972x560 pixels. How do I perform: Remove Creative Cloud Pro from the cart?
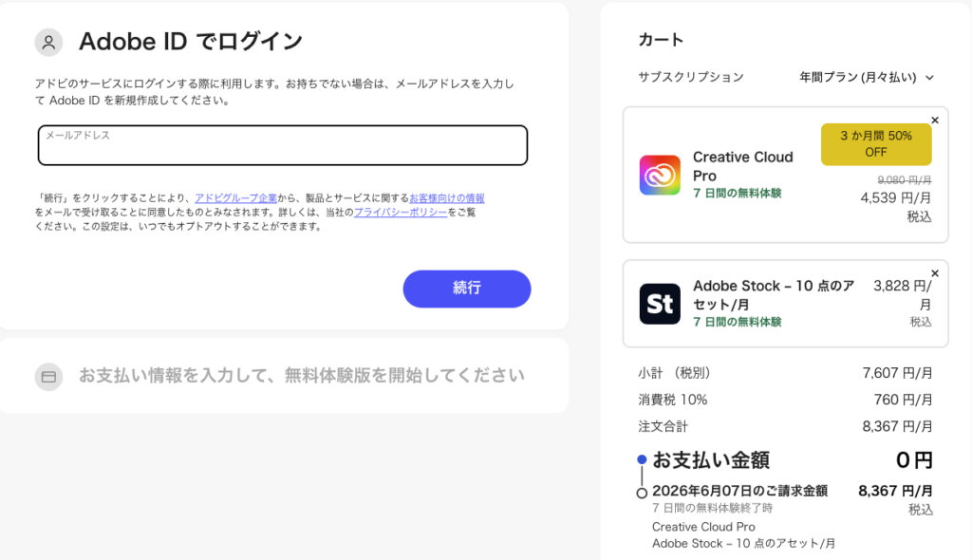tap(935, 121)
